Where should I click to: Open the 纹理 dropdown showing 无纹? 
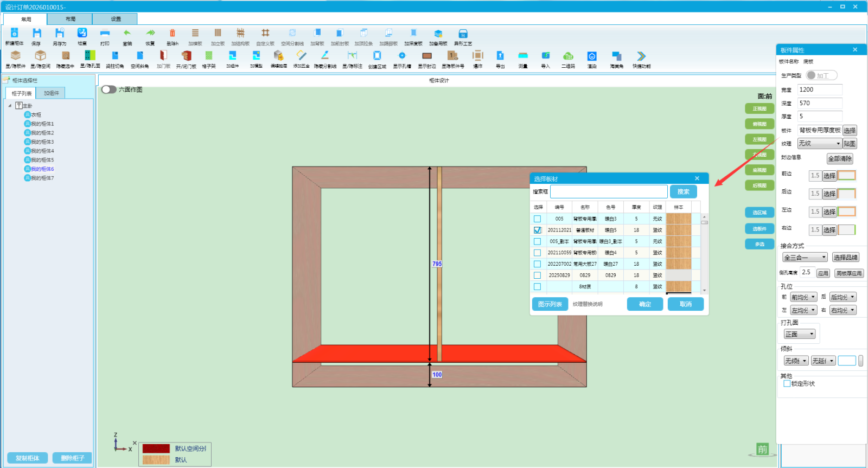[x=819, y=144]
